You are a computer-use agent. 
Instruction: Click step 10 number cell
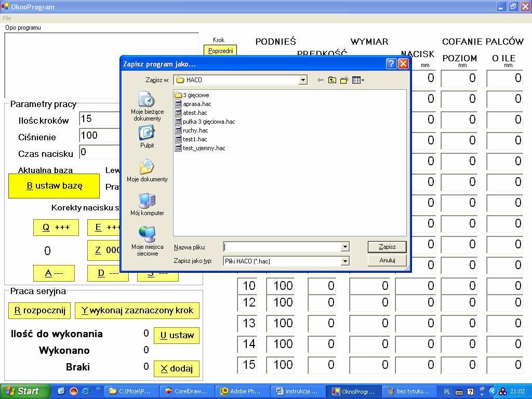coord(247,286)
